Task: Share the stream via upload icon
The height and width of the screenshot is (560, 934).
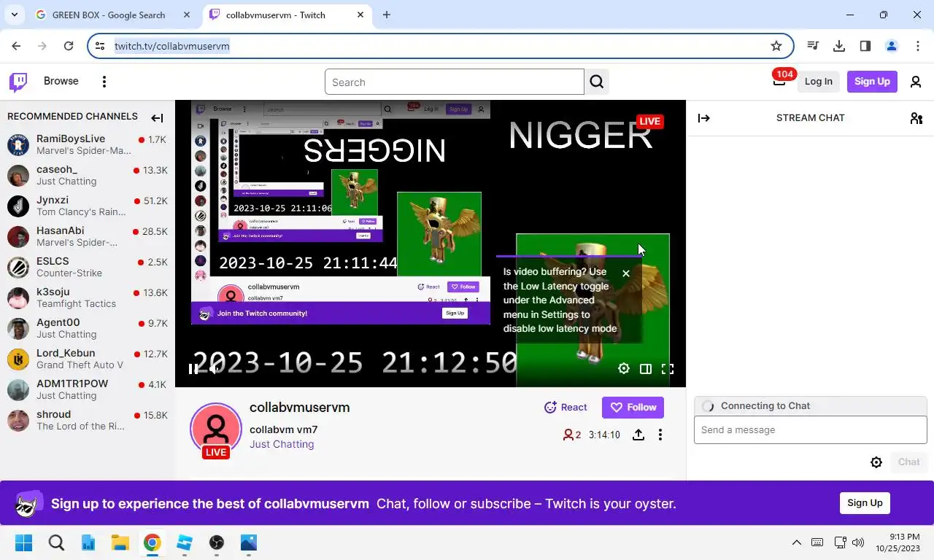Action: click(x=638, y=435)
